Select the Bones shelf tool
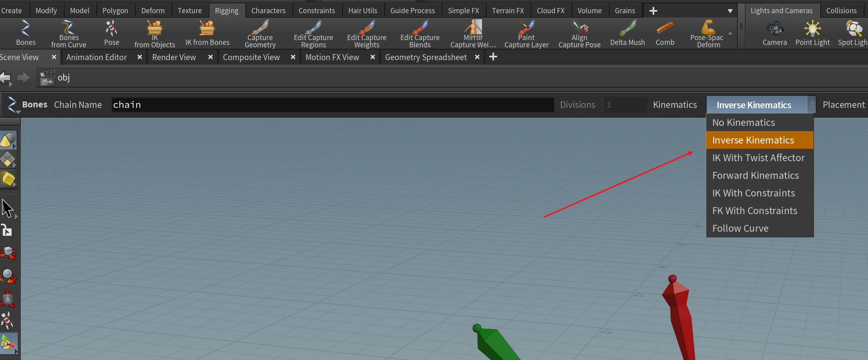Viewport: 868px width, 360px height. [x=26, y=33]
